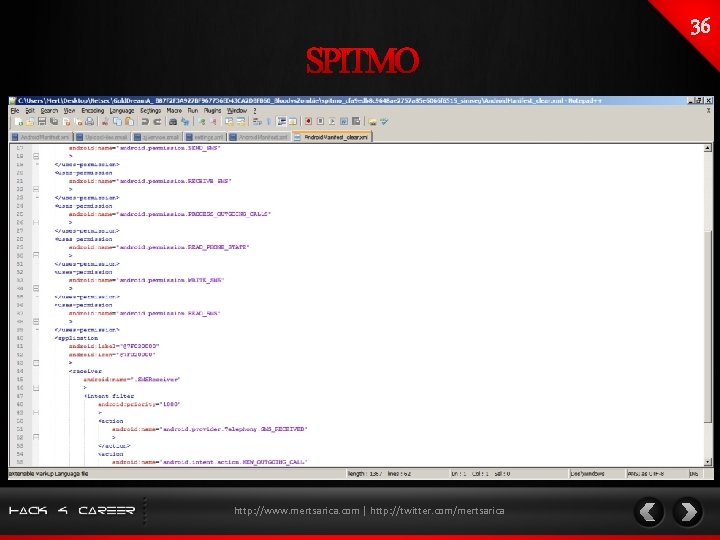This screenshot has height=540, width=720.
Task: Click the editor scrollbar up arrow
Action: click(708, 148)
